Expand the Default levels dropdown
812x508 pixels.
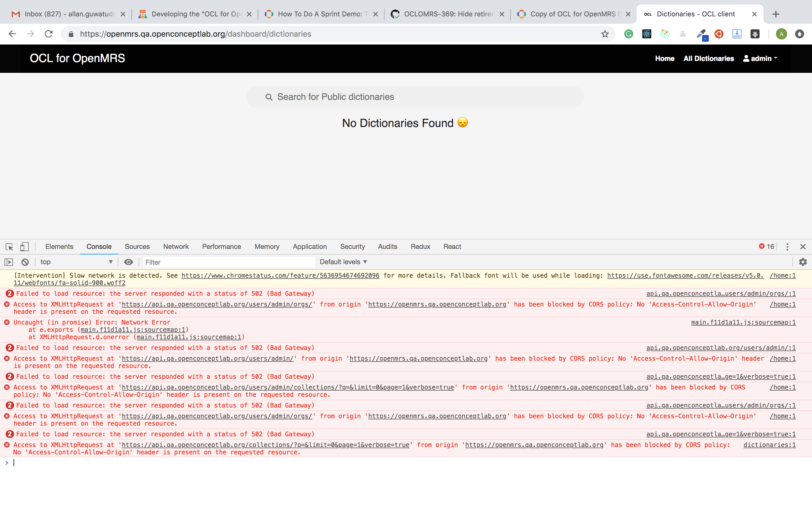tap(343, 262)
